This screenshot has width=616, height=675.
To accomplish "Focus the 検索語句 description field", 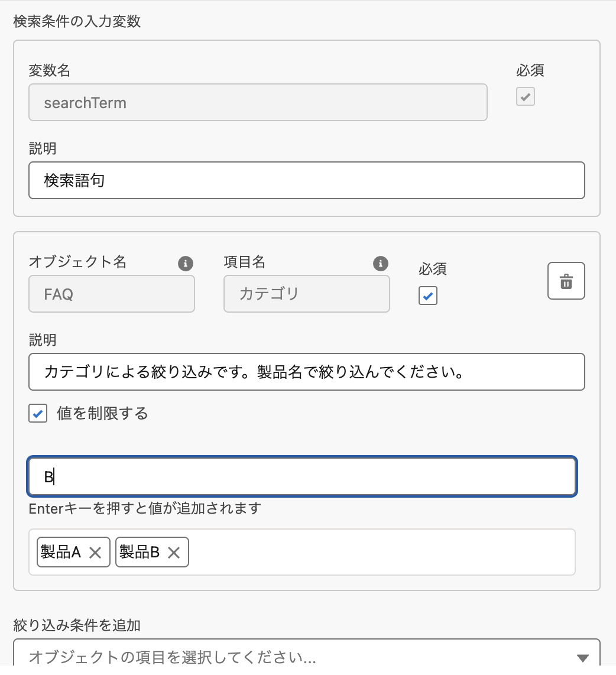I will click(x=306, y=180).
